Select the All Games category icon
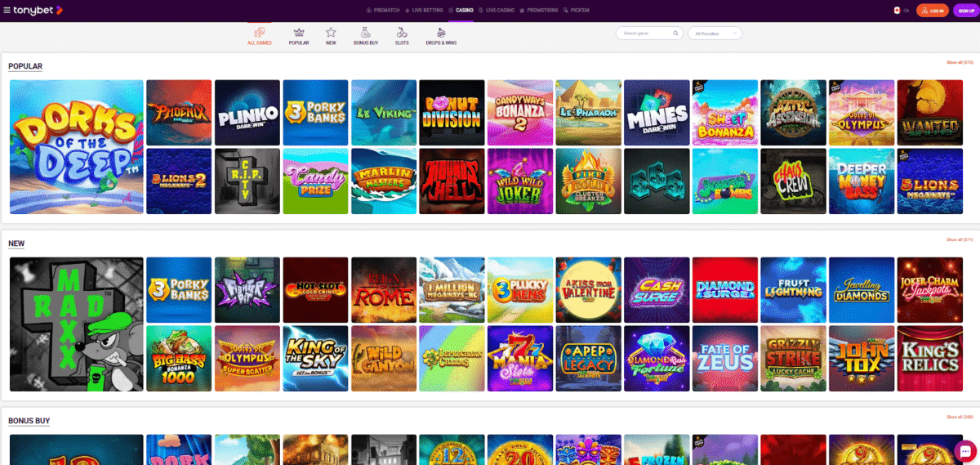Screen dimensions: 980x465 point(260,36)
